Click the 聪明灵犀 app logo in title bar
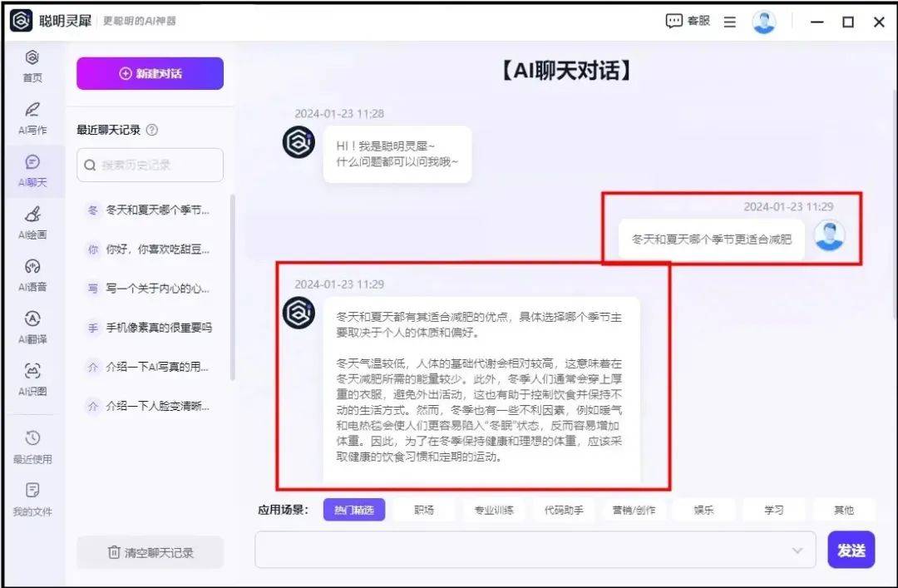The height and width of the screenshot is (588, 898). [21, 21]
